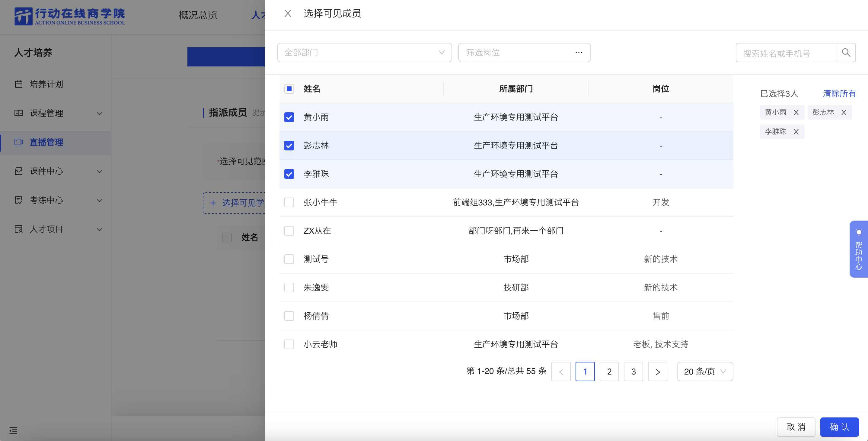868x441 pixels.
Task: Open 课程管理 in the sidebar
Action: click(56, 113)
